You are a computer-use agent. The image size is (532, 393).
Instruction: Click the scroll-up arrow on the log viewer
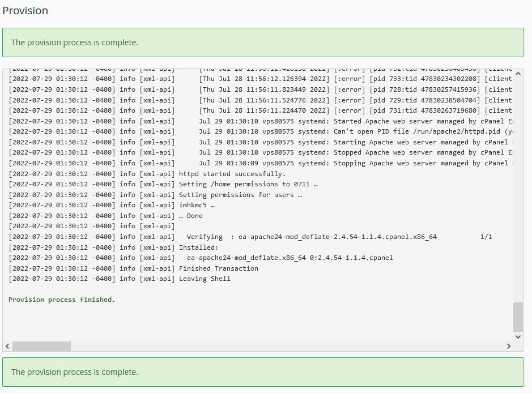517,73
